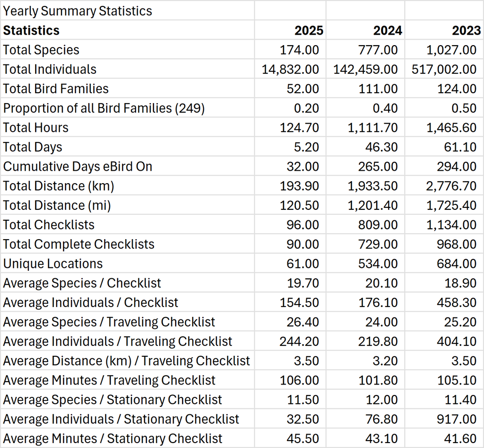Select the Total Bird Families label cell
Viewport: 484px width, 448px height.
pos(56,89)
